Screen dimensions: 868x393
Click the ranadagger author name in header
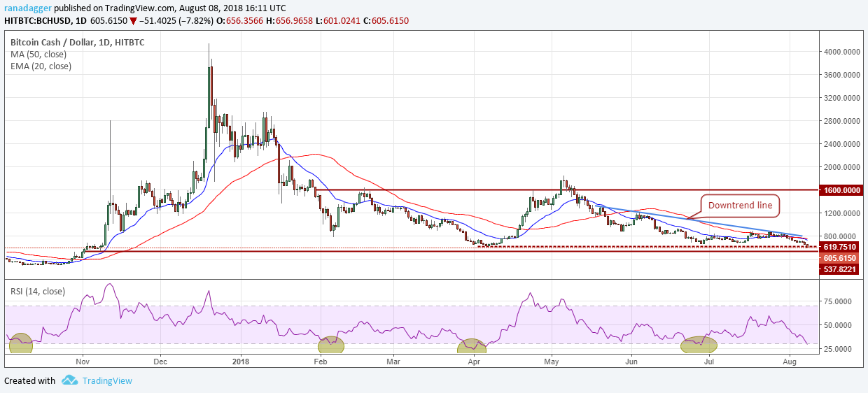click(27, 8)
